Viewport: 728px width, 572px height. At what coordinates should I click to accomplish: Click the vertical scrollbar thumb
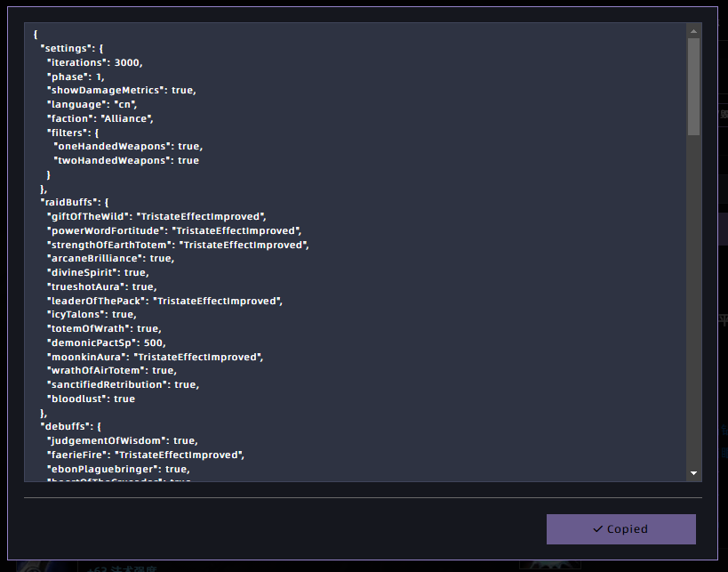tap(693, 86)
